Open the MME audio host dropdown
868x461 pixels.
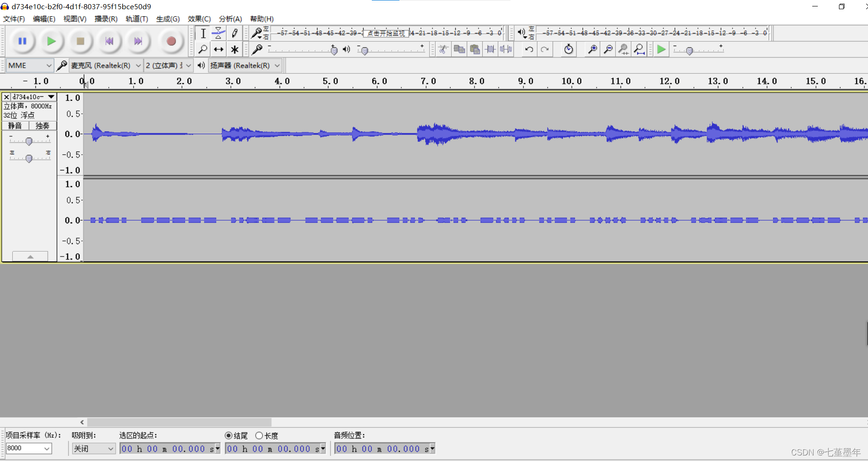pos(30,65)
